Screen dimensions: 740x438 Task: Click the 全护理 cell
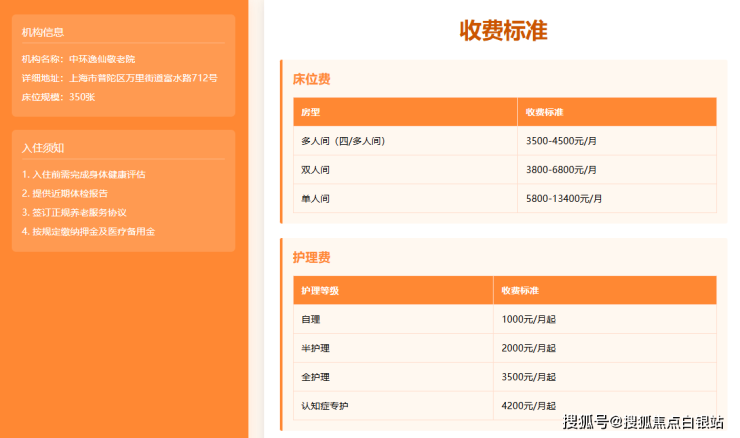click(x=393, y=377)
